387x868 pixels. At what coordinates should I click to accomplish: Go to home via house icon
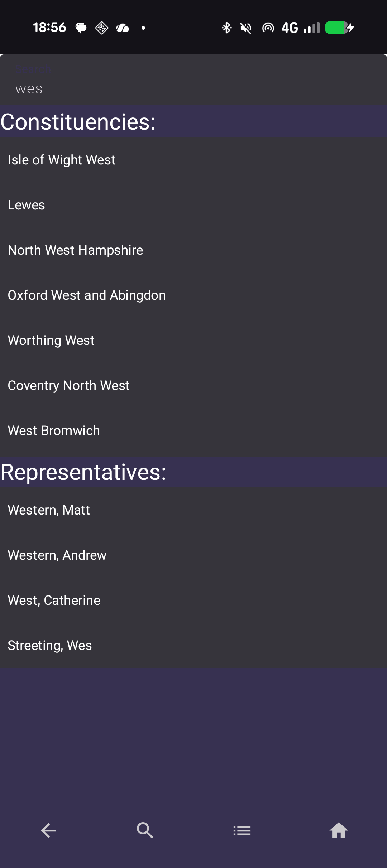point(339,830)
